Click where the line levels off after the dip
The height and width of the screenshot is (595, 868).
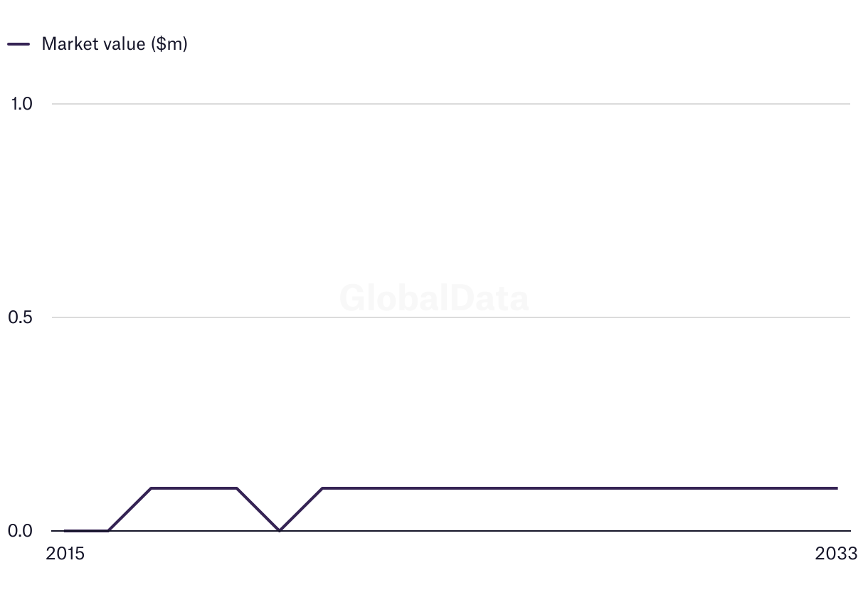pos(322,488)
